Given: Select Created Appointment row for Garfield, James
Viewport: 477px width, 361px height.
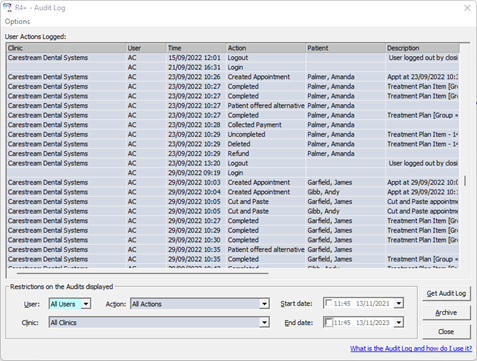Looking at the screenshot, I should pos(233,183).
